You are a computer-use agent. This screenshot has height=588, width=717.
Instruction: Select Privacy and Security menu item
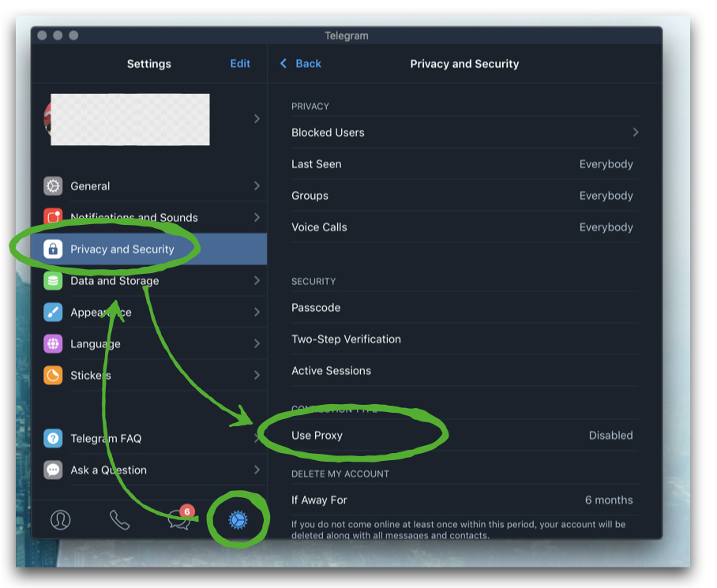(x=122, y=249)
